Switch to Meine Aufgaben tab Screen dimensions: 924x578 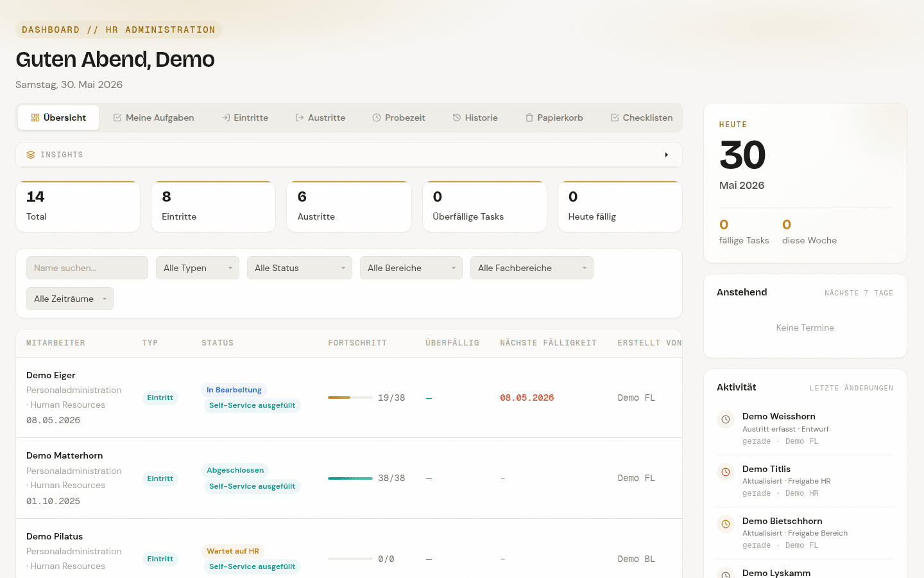[153, 118]
